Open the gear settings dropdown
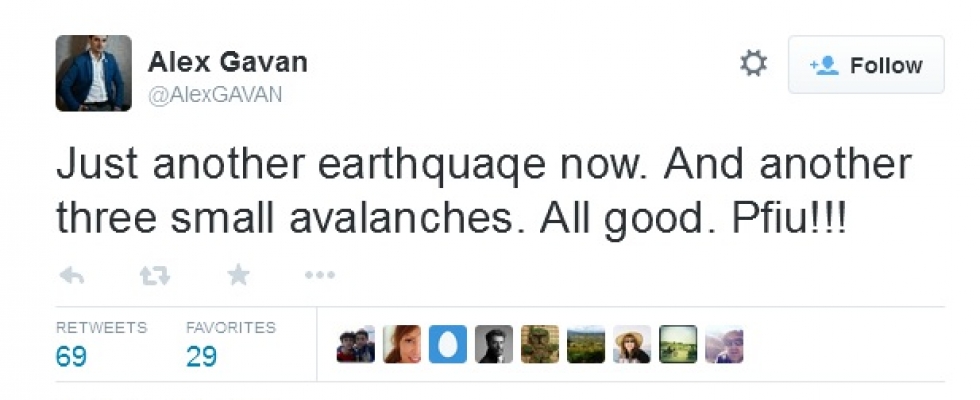980x400 pixels. pyautogui.click(x=753, y=65)
